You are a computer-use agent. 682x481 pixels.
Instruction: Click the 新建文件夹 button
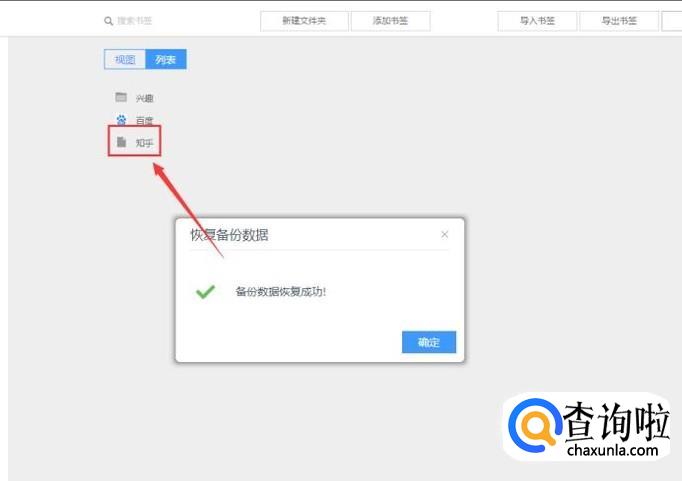[x=304, y=21]
